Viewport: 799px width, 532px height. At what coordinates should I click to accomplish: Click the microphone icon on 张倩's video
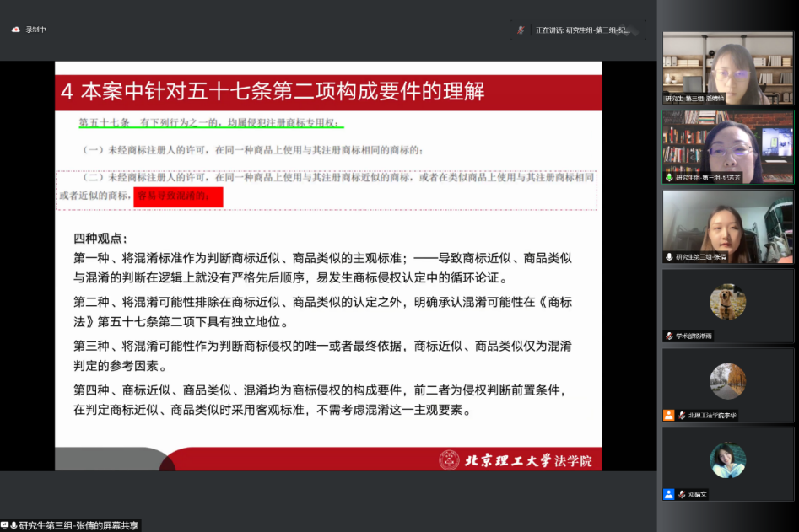pos(669,257)
